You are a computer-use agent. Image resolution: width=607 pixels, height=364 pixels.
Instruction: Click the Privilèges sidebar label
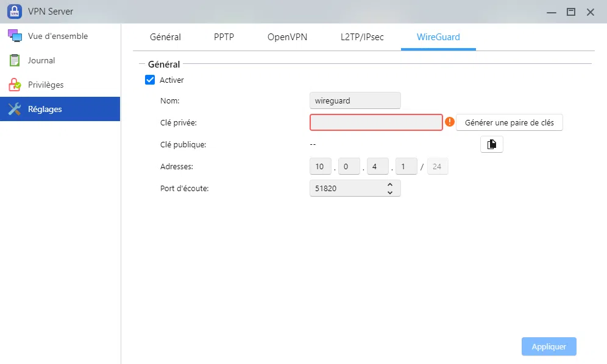point(46,85)
